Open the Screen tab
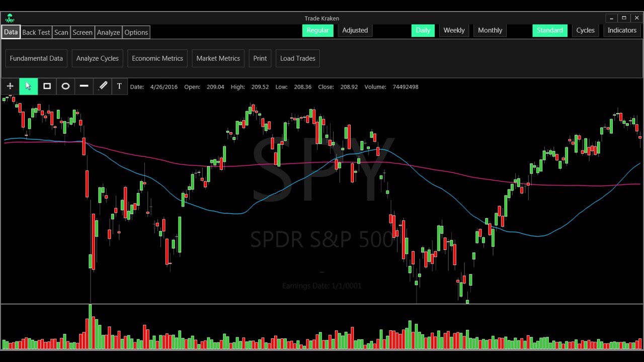 pyautogui.click(x=83, y=32)
